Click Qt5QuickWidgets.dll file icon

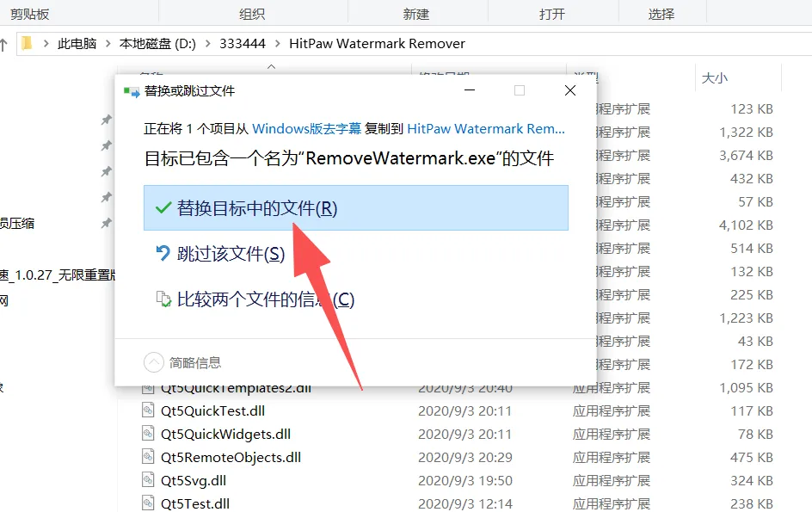click(x=148, y=433)
